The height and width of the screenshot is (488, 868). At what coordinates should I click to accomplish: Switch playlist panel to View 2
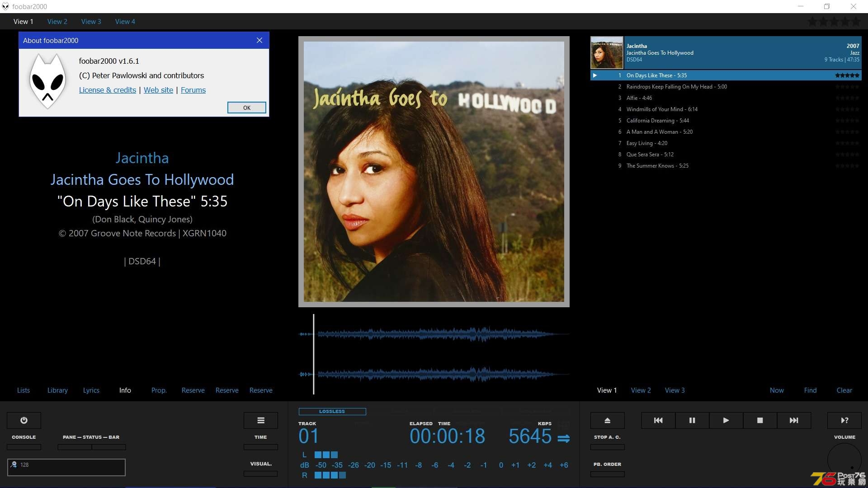pos(641,390)
